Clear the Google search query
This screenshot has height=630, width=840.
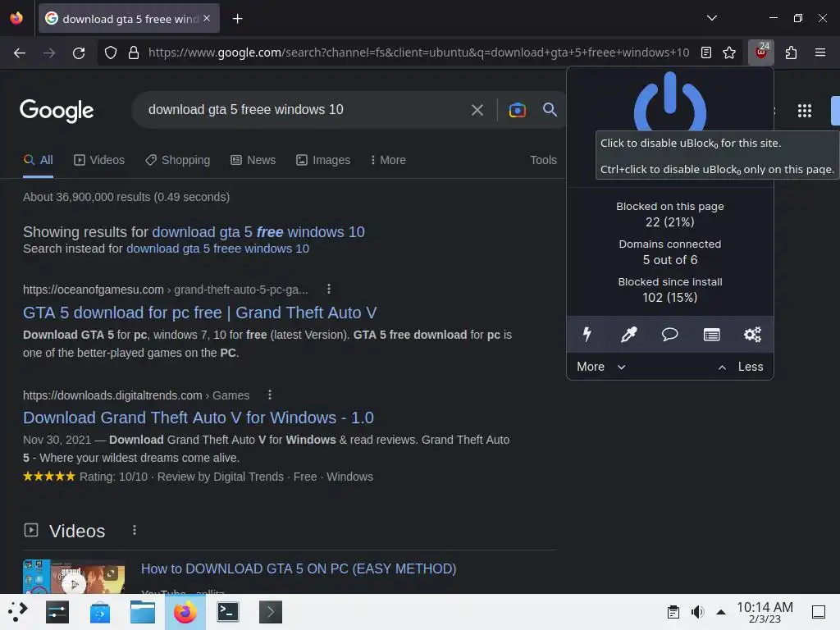[477, 110]
